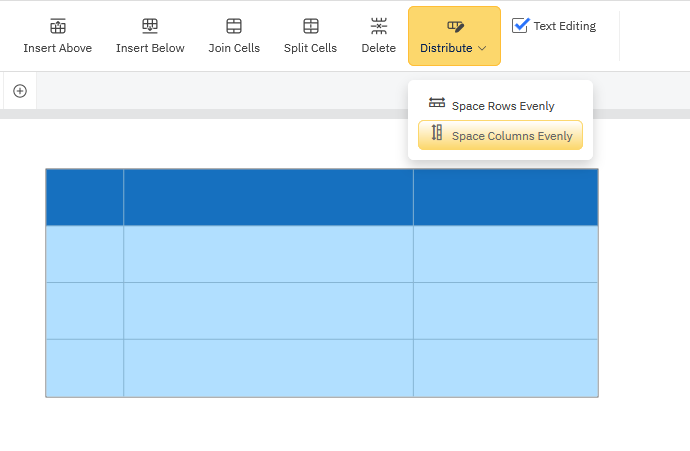
Task: Select the rightmost dark-blue header cell
Action: [505, 197]
